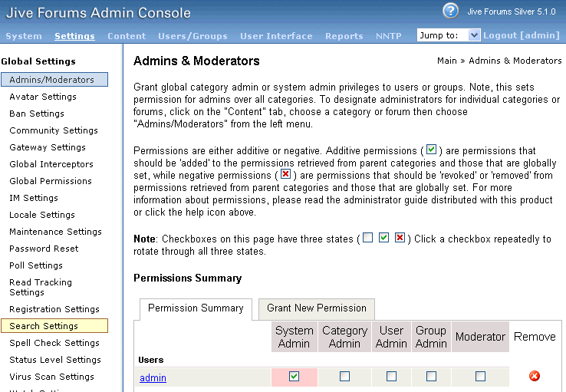The height and width of the screenshot is (392, 566).
Task: Click the Remove column header
Action: tap(535, 337)
